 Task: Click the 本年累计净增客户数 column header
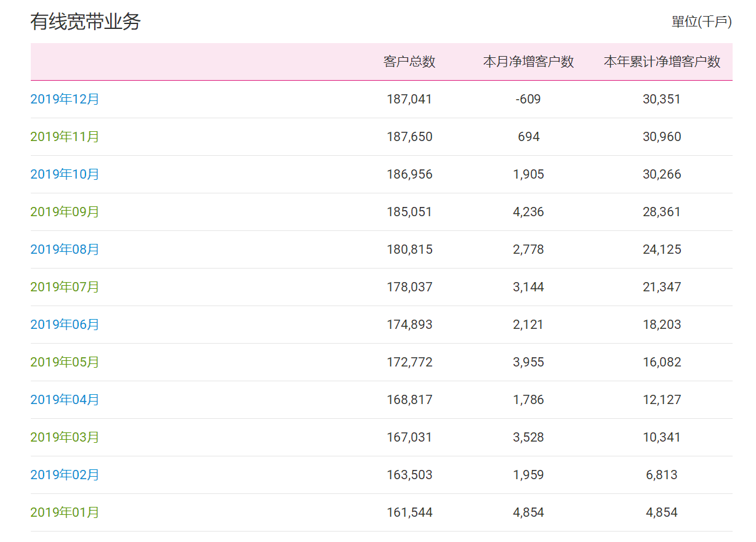point(662,62)
